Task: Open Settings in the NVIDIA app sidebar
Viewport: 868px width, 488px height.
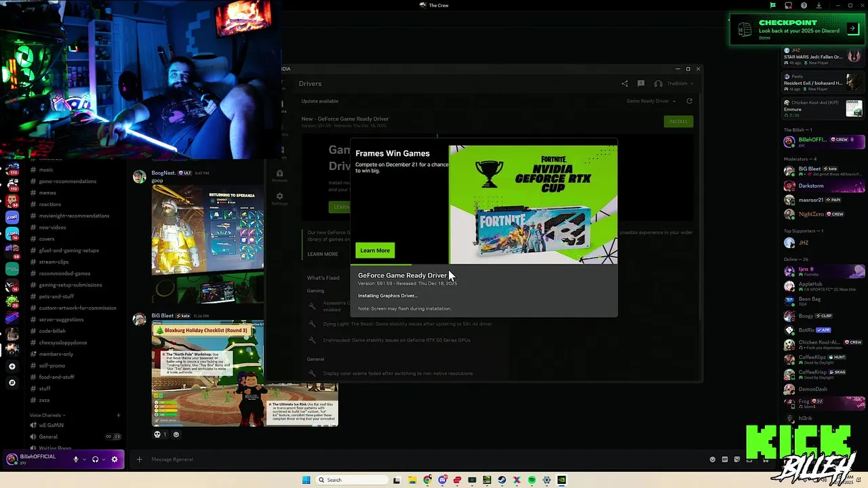Action: (279, 199)
